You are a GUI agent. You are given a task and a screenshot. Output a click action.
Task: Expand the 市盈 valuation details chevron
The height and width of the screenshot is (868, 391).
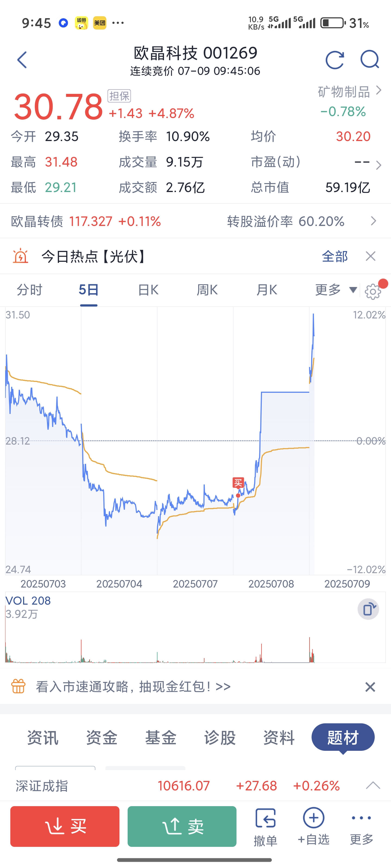(379, 165)
